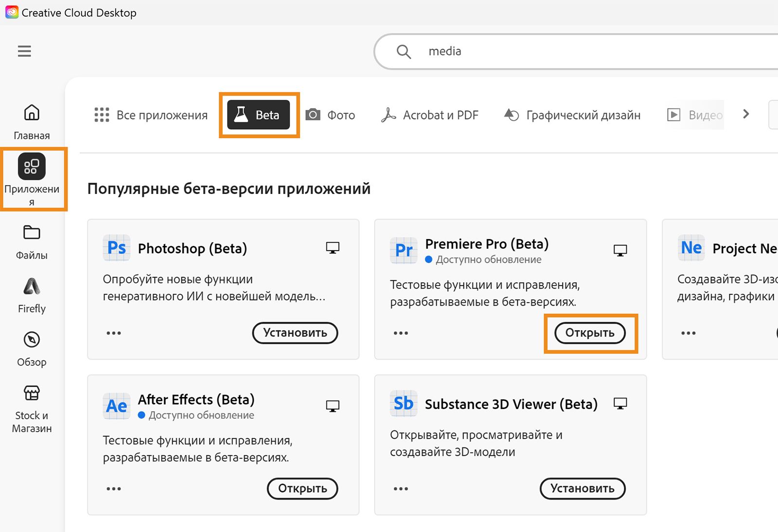The height and width of the screenshot is (532, 778).
Task: Click the Premiere Pro (Beta) title
Action: tap(487, 243)
